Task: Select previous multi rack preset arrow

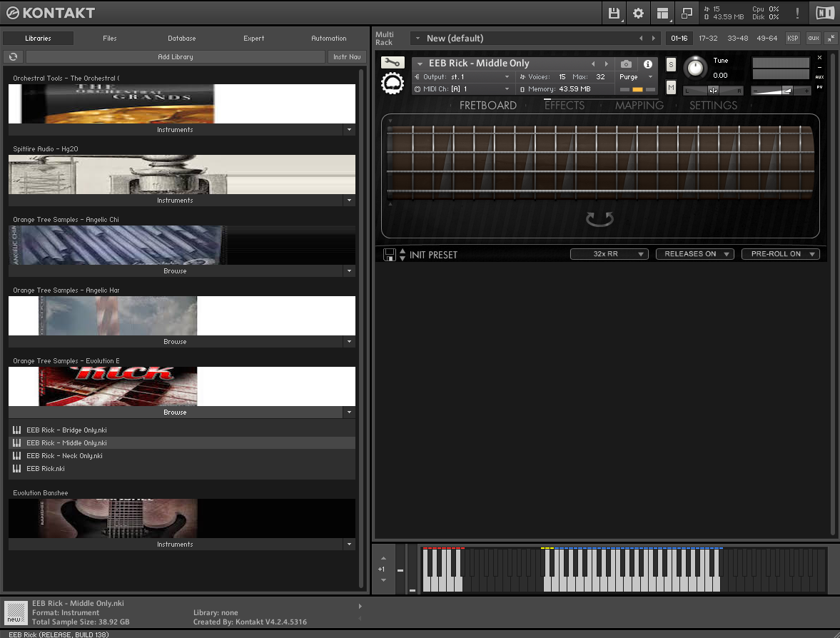Action: pyautogui.click(x=641, y=39)
